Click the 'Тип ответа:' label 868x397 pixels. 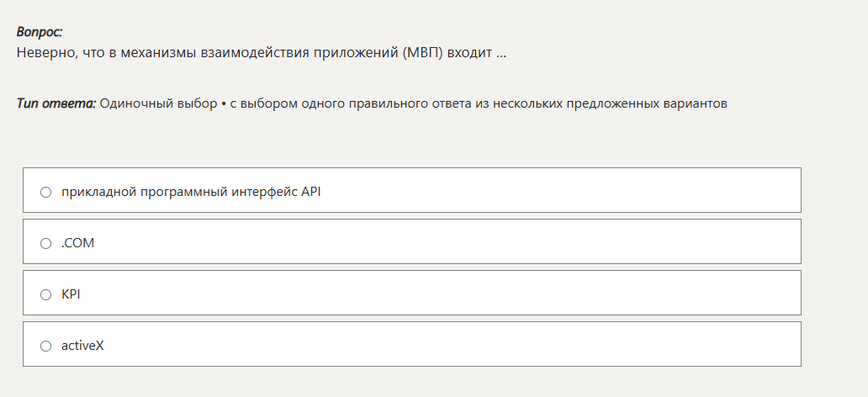[x=56, y=103]
